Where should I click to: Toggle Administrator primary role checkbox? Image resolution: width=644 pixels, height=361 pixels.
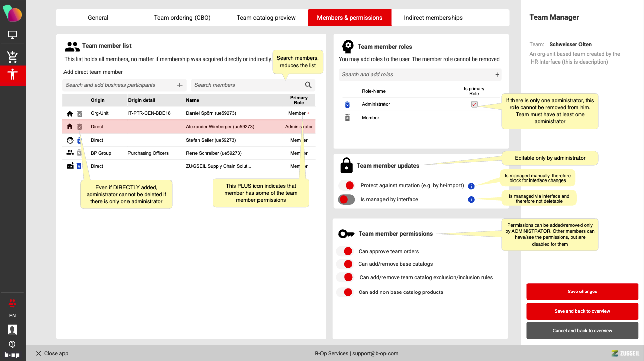tap(474, 104)
